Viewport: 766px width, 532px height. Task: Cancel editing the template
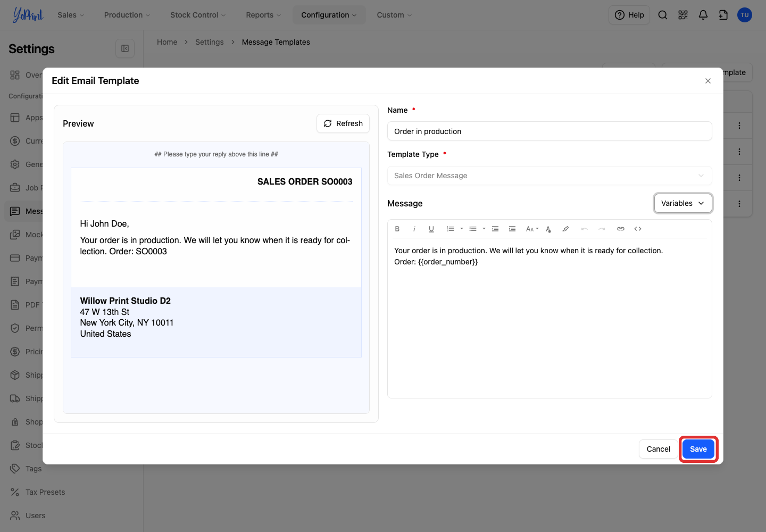click(x=659, y=449)
